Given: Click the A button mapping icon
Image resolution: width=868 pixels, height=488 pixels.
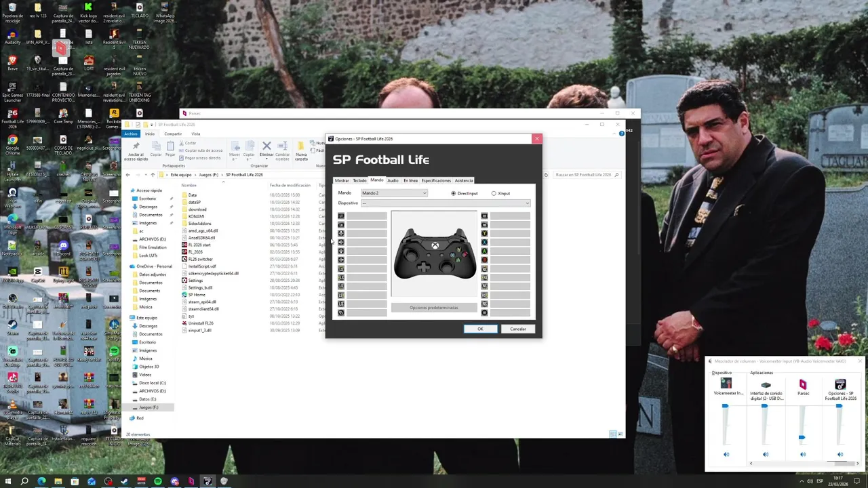Looking at the screenshot, I should 485,251.
